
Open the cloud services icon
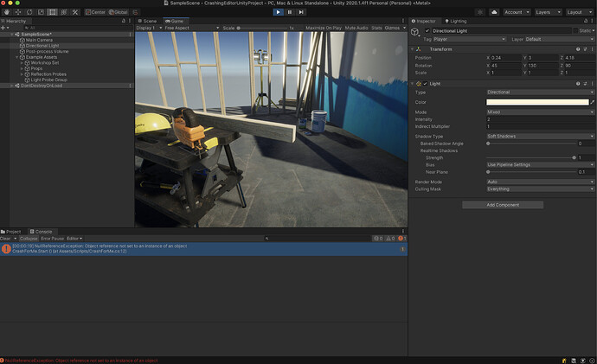pos(494,12)
